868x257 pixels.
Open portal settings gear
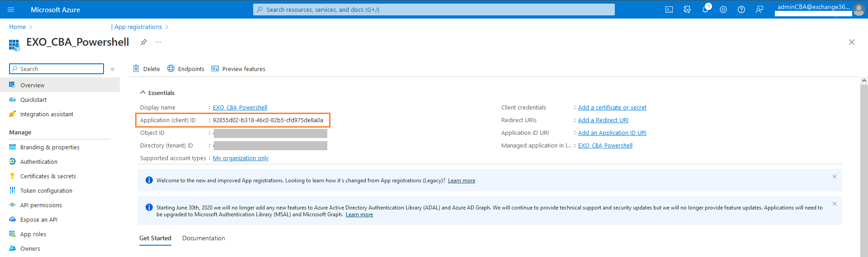tap(723, 10)
